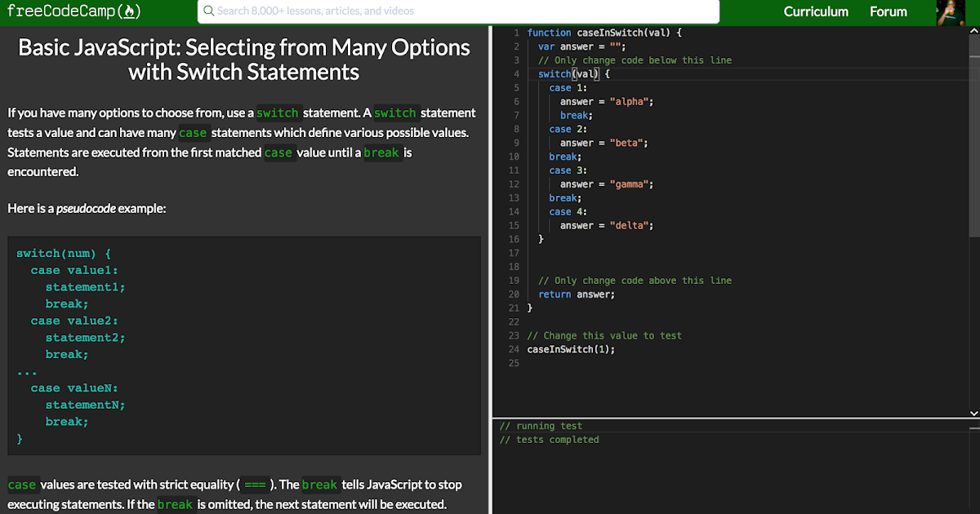Image resolution: width=980 pixels, height=514 pixels.
Task: Click 'case value1:' in pseudocode block
Action: tap(74, 270)
